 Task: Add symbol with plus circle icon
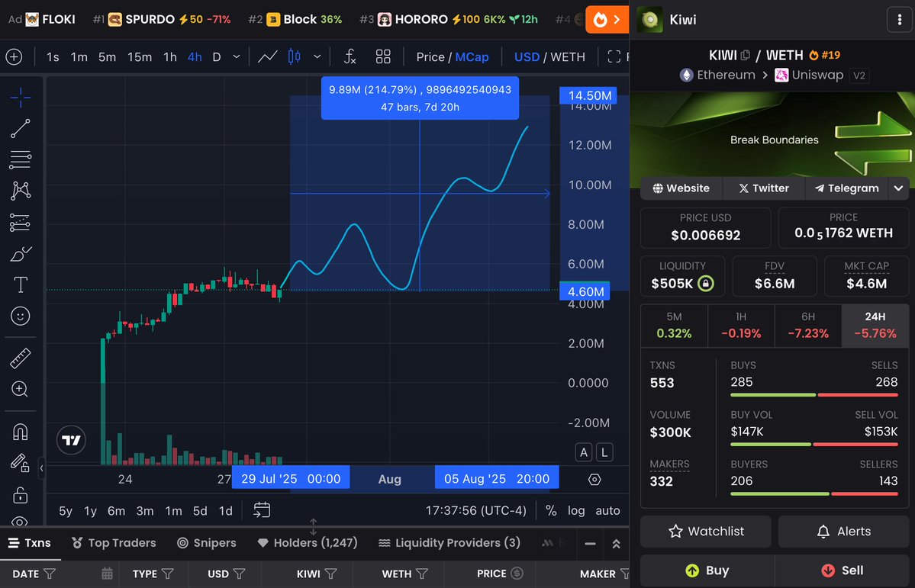(14, 57)
